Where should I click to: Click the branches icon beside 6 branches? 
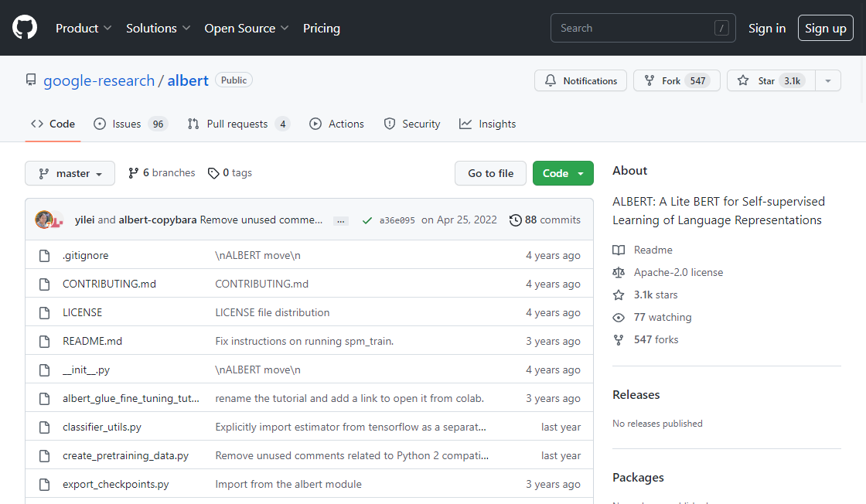(x=134, y=173)
